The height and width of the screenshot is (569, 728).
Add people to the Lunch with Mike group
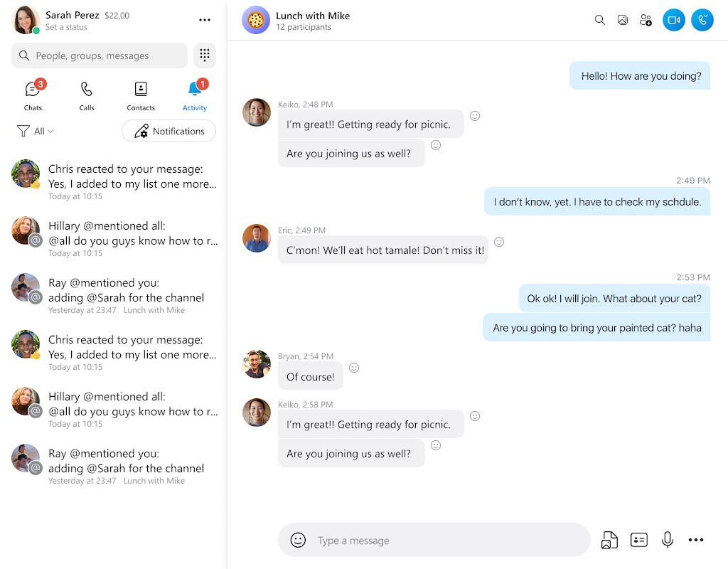tap(646, 20)
